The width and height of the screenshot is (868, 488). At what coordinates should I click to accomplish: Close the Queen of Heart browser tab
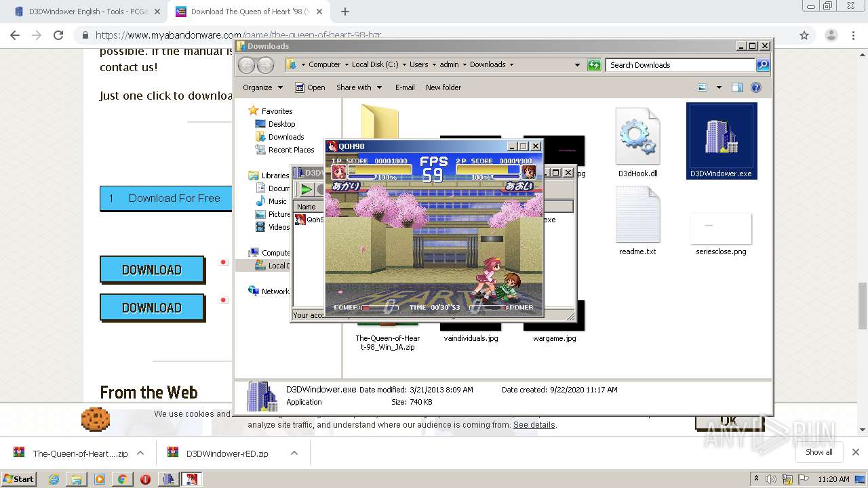[319, 12]
